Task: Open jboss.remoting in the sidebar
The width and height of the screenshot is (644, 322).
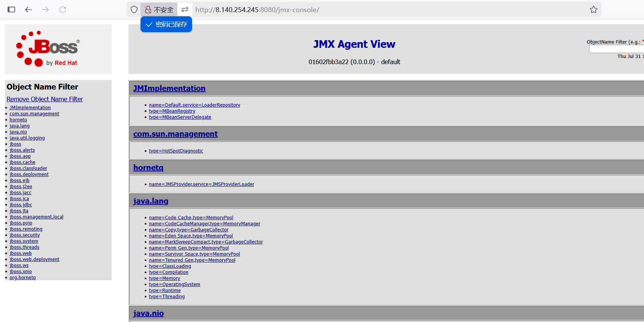Action: coord(26,229)
